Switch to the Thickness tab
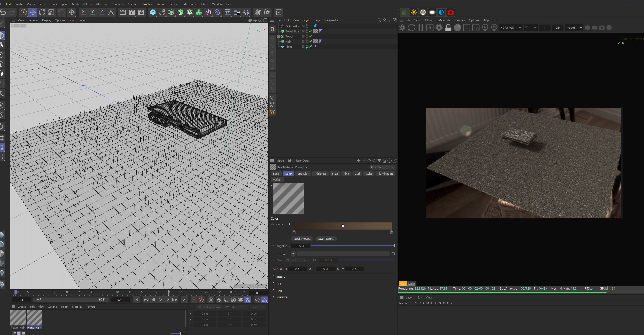 point(320,174)
